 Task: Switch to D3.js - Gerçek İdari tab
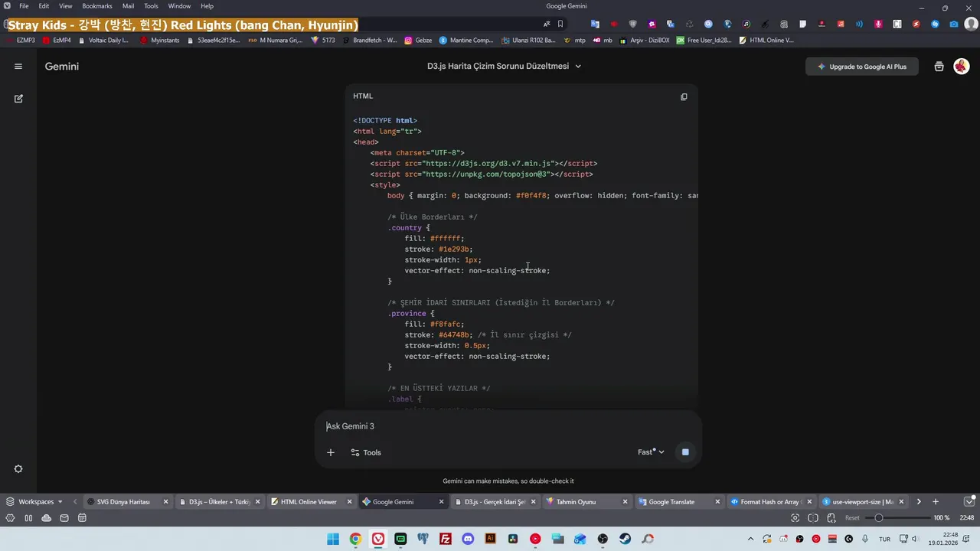pos(494,502)
